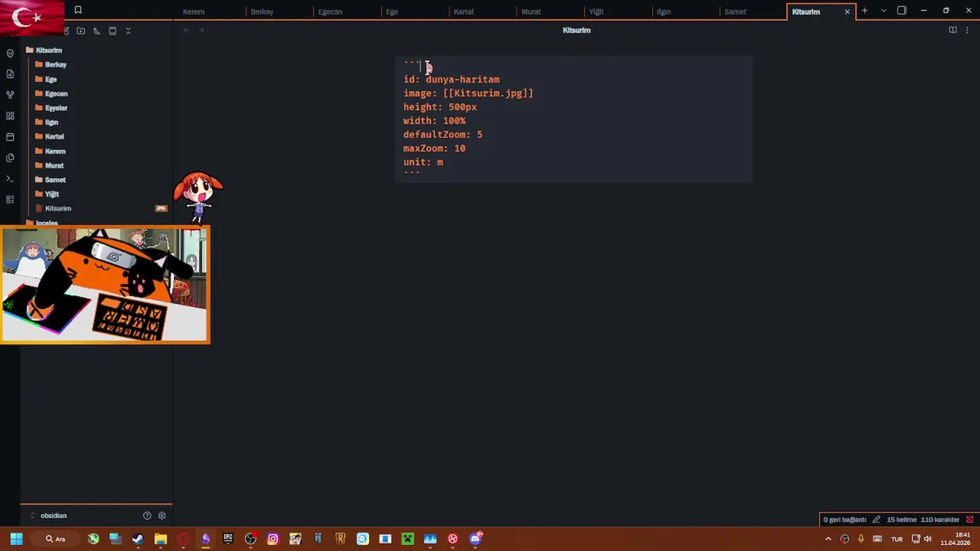Click the edit mode pencil in status bar
The image size is (980, 551).
pyautogui.click(x=877, y=520)
